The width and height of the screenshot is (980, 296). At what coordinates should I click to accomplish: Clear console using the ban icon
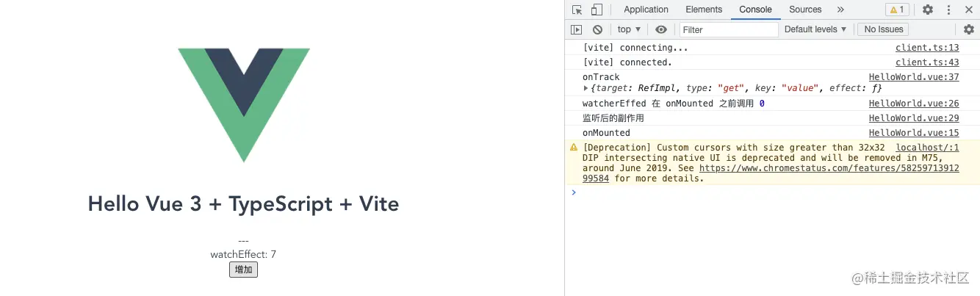point(597,29)
